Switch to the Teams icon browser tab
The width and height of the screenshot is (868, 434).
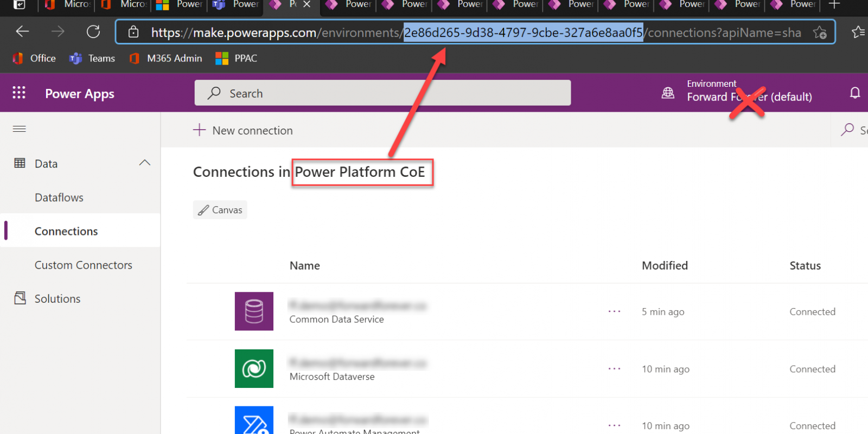click(x=236, y=4)
